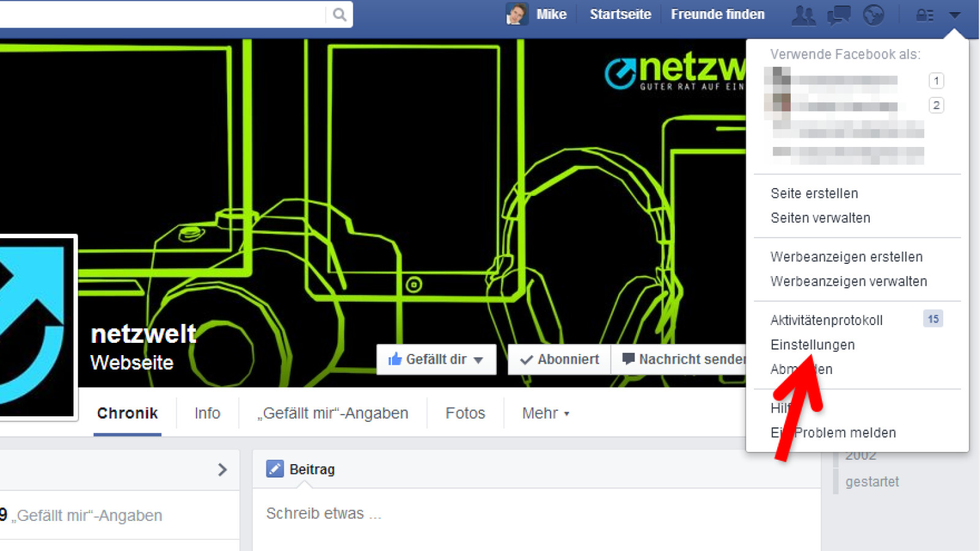Choose Seite erstellen in the menu
Viewport: 980px width, 551px height.
[814, 193]
